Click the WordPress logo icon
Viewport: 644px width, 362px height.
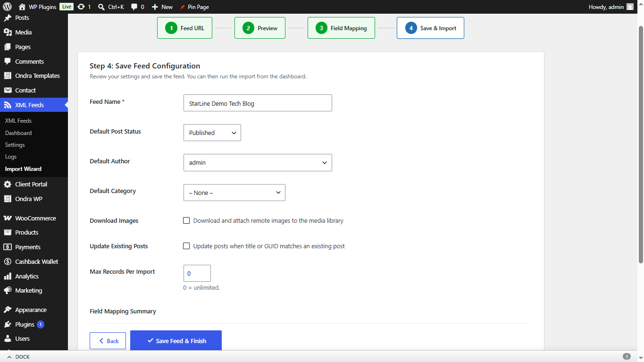[7, 7]
